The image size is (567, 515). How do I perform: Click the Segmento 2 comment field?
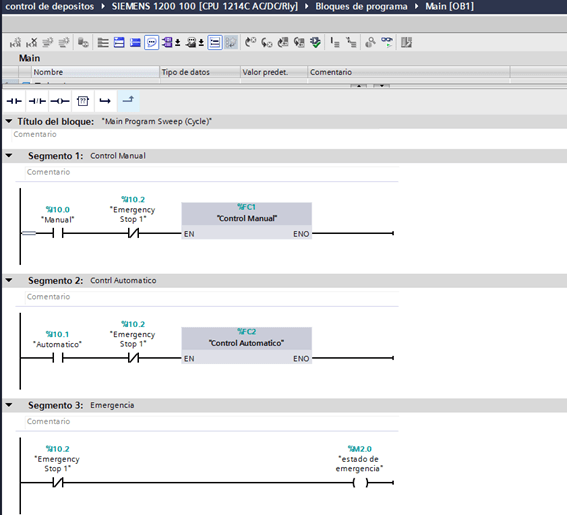pyautogui.click(x=212, y=297)
